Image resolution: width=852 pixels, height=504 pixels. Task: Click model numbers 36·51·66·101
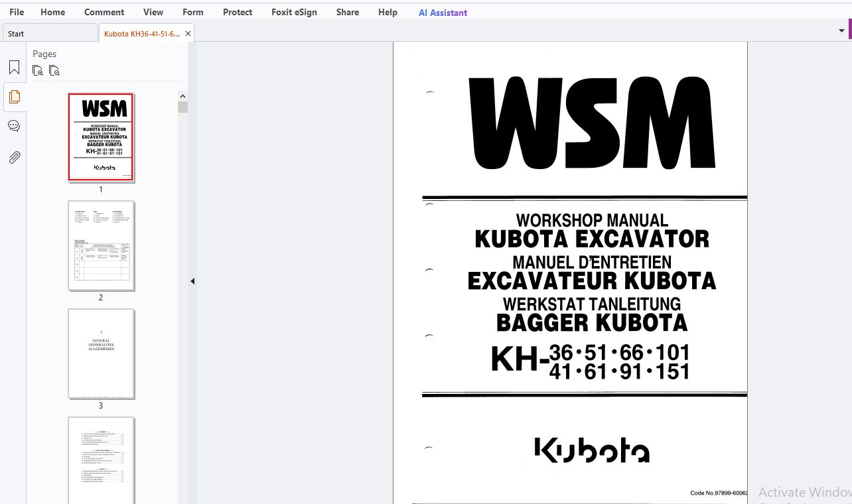coord(620,351)
